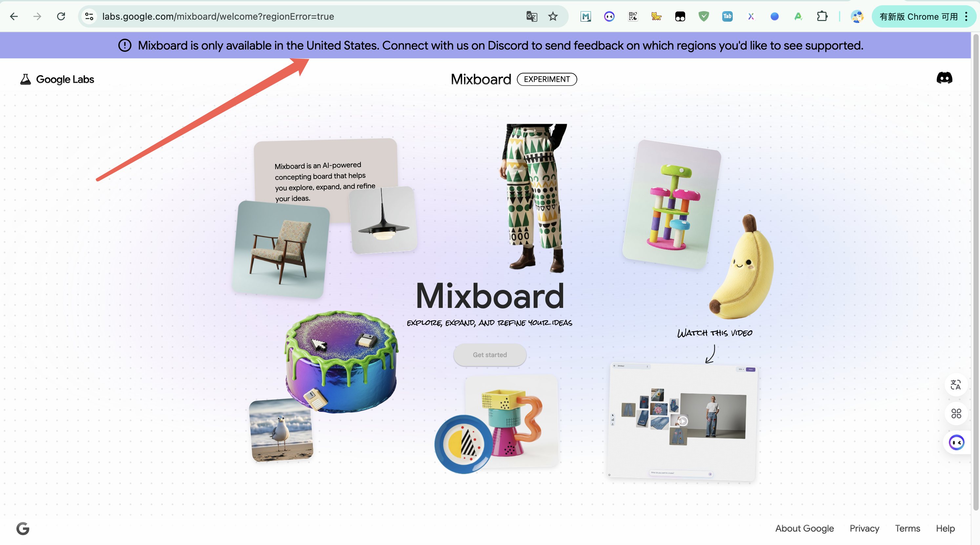Open the Chrome three-dot menu

pyautogui.click(x=966, y=16)
